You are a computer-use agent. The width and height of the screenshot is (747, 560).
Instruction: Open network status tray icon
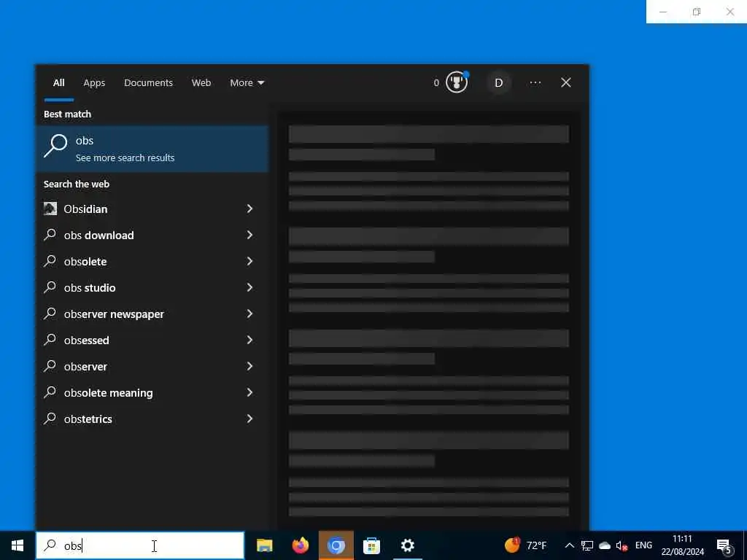tap(587, 545)
